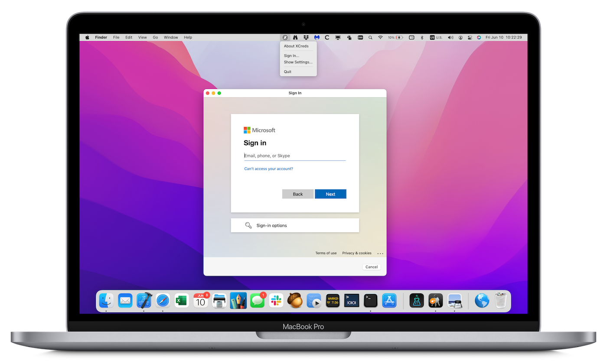
Task: Open Control Center in menu bar
Action: [470, 38]
